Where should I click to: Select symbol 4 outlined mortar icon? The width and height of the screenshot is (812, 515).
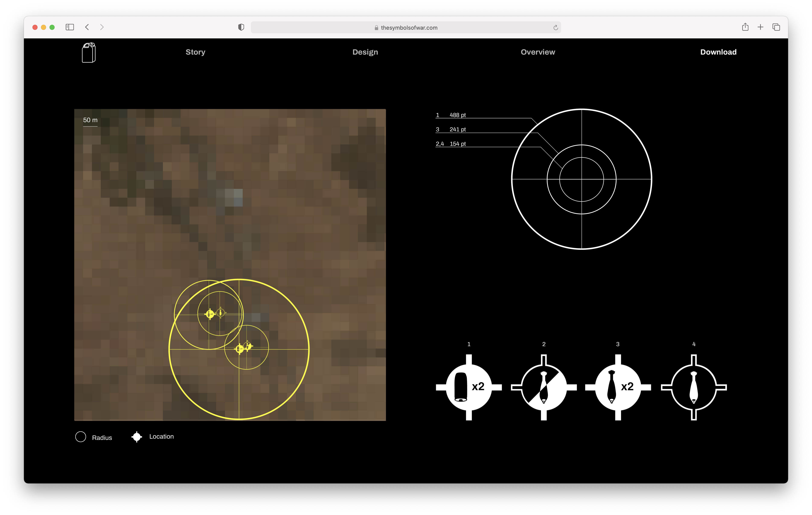694,387
